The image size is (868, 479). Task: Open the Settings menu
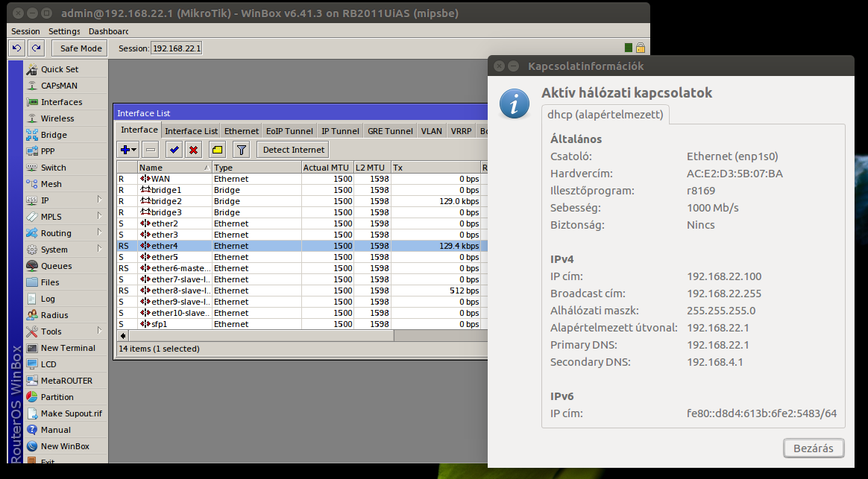pyautogui.click(x=64, y=31)
